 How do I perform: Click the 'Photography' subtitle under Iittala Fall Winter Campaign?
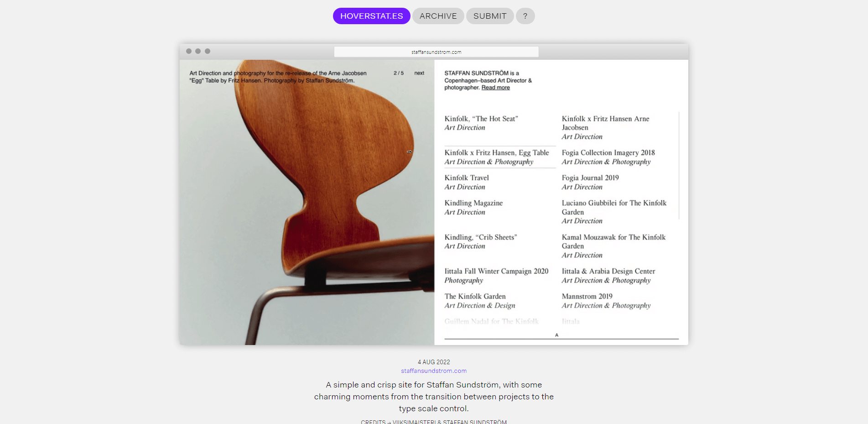click(x=463, y=280)
